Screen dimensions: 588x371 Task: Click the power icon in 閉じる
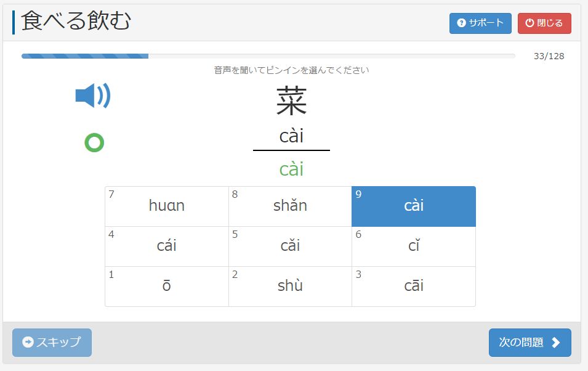point(530,23)
